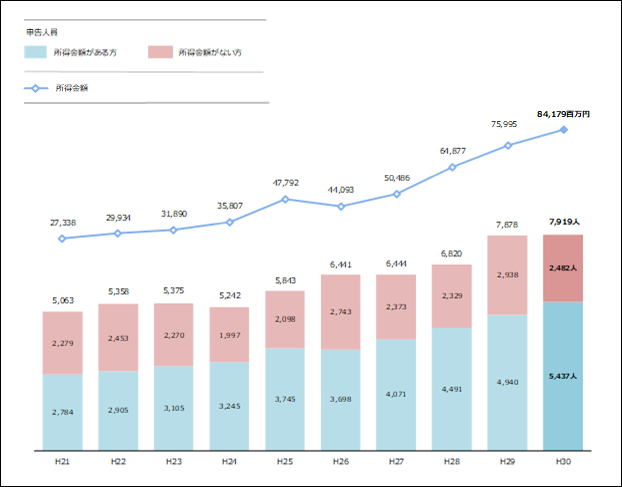Click the 47,792 line value label
The height and width of the screenshot is (487, 622).
[x=286, y=183]
